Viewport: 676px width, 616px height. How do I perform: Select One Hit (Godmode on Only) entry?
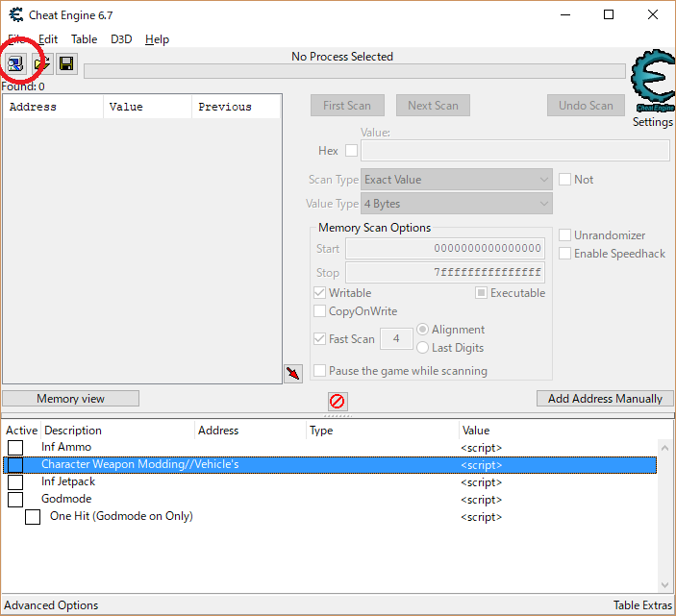(x=121, y=516)
